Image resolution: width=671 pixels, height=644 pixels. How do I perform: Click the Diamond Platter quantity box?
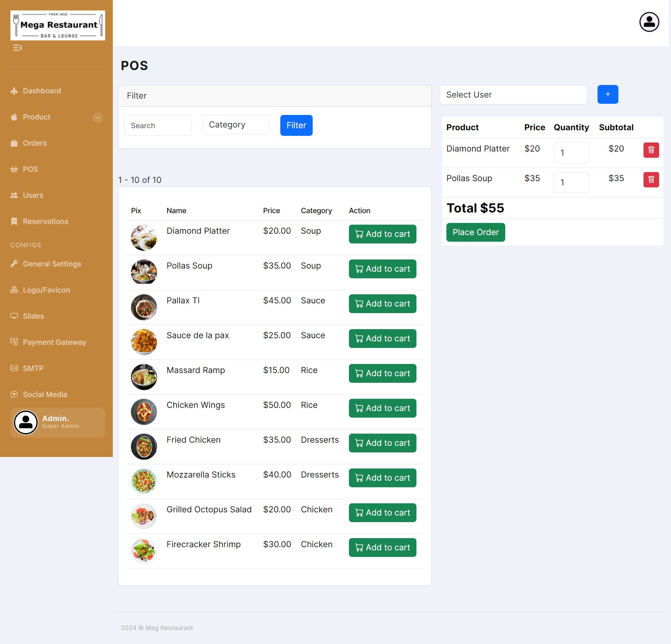point(571,153)
